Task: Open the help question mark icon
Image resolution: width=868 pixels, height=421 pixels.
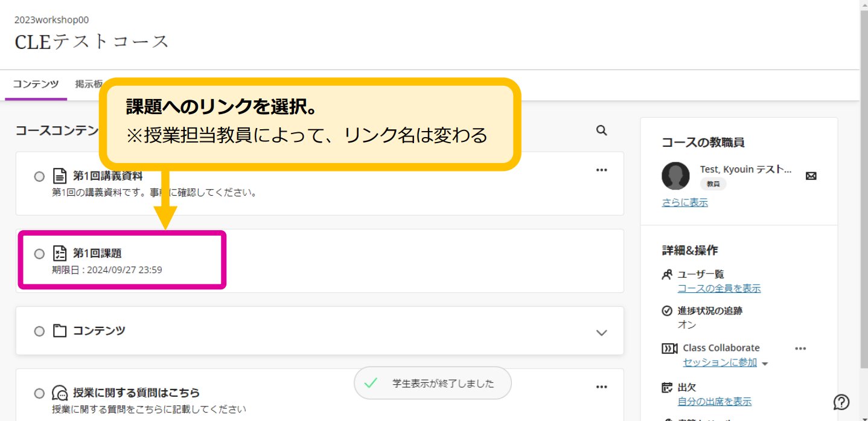Action: coord(841,402)
